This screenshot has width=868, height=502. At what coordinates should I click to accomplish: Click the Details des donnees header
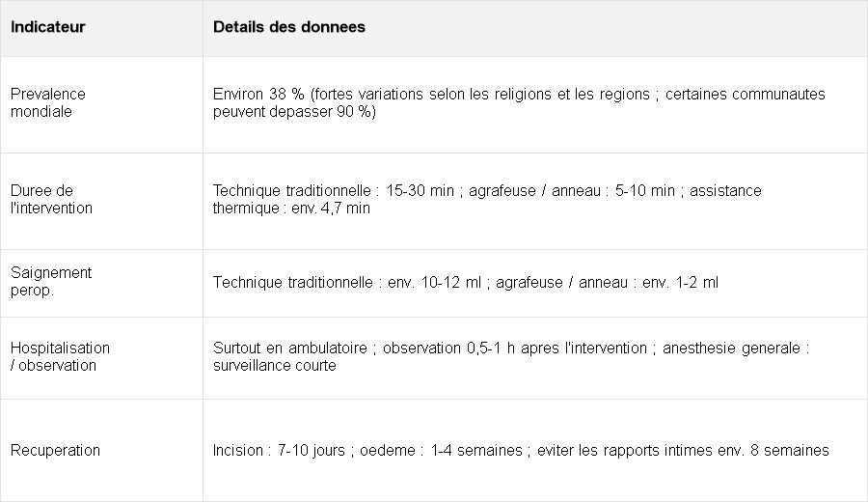pos(289,27)
